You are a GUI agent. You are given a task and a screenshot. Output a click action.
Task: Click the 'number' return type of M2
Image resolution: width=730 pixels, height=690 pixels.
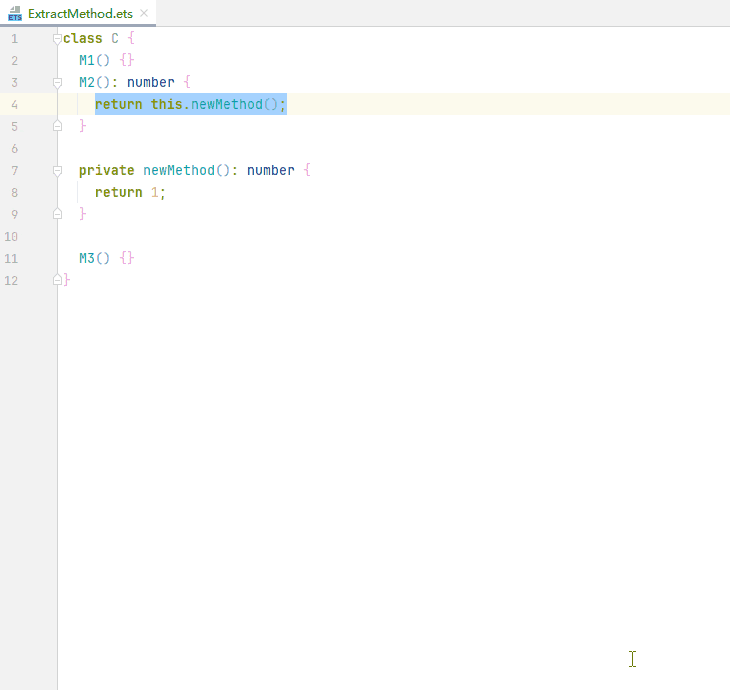(x=151, y=82)
